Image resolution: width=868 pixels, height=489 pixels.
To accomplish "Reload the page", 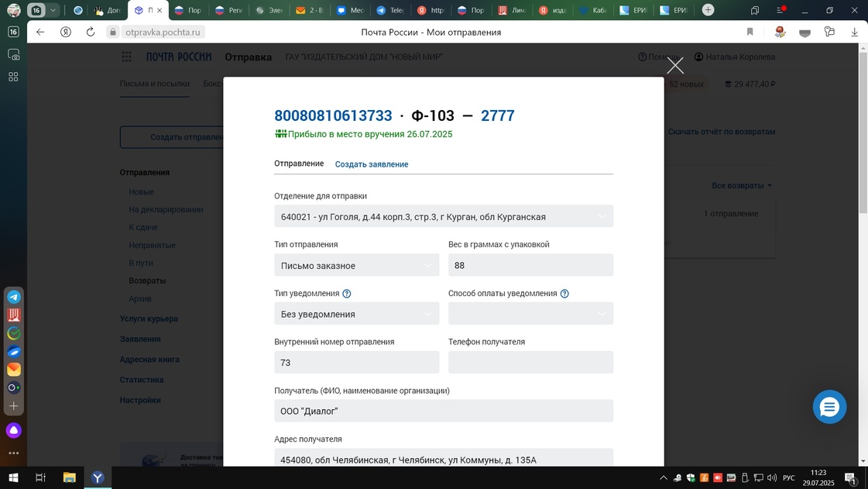I will pyautogui.click(x=91, y=32).
